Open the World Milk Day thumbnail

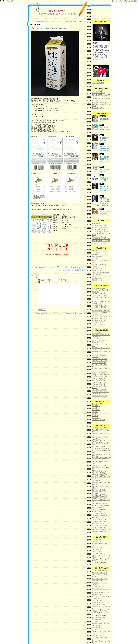(x=95, y=169)
